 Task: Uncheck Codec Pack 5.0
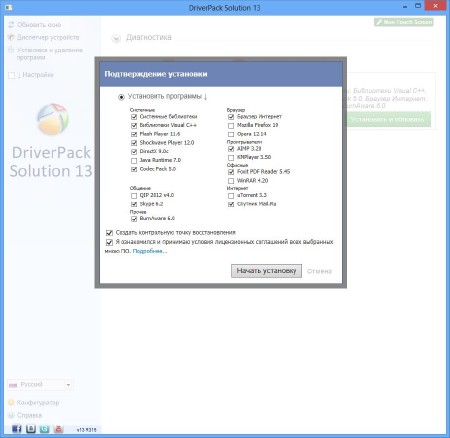tap(134, 169)
